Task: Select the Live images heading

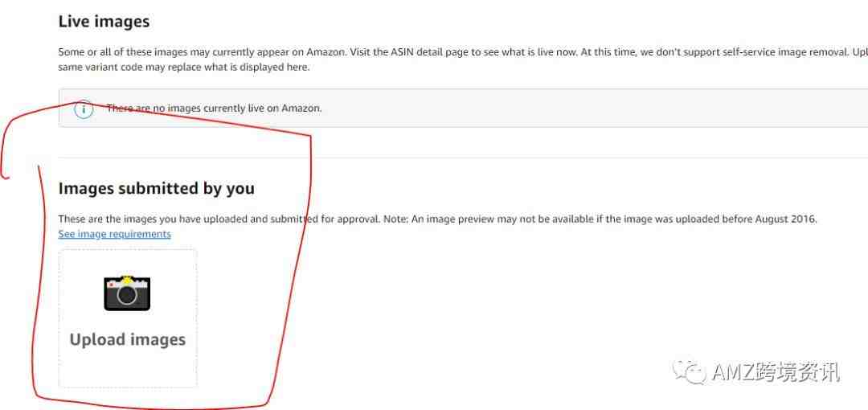Action: (x=104, y=22)
